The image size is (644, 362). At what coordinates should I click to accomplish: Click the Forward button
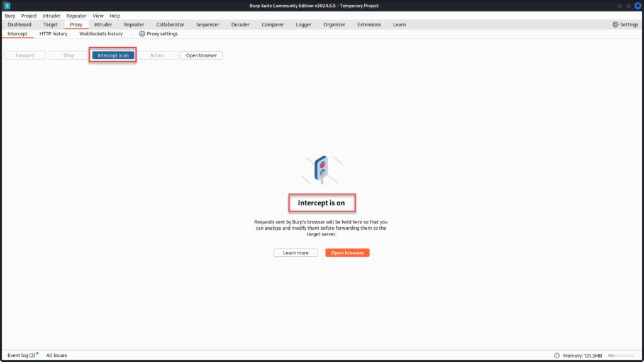click(x=25, y=55)
